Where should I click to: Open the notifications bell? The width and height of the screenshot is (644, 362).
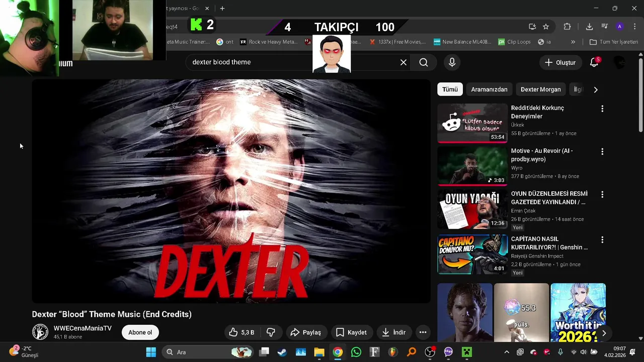tap(594, 62)
